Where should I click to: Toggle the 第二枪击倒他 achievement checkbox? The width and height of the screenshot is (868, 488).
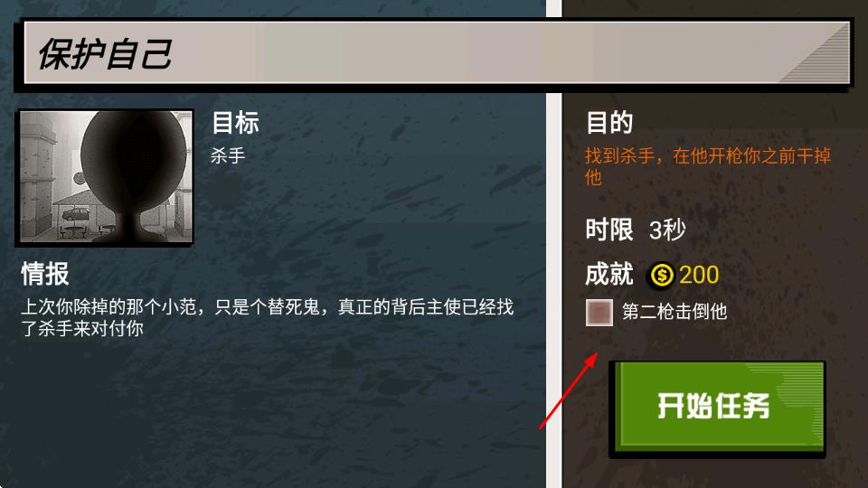tap(599, 313)
